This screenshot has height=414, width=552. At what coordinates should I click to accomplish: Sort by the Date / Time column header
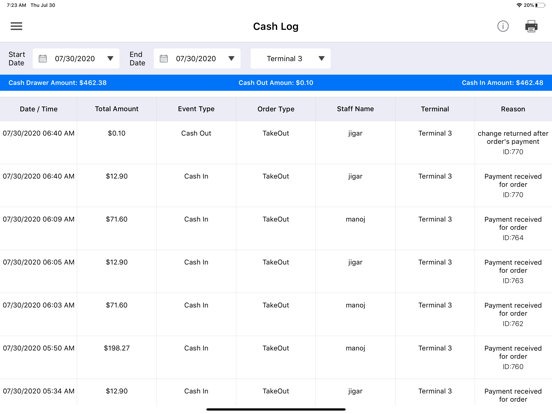pos(38,109)
